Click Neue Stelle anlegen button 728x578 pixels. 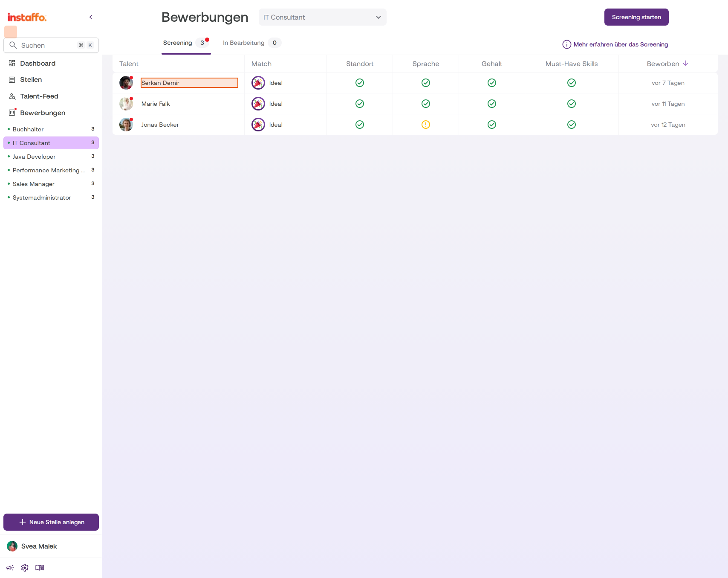(51, 522)
